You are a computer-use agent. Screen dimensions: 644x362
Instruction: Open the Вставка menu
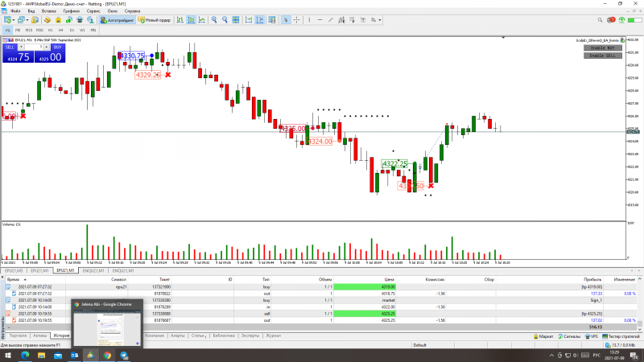49,11
